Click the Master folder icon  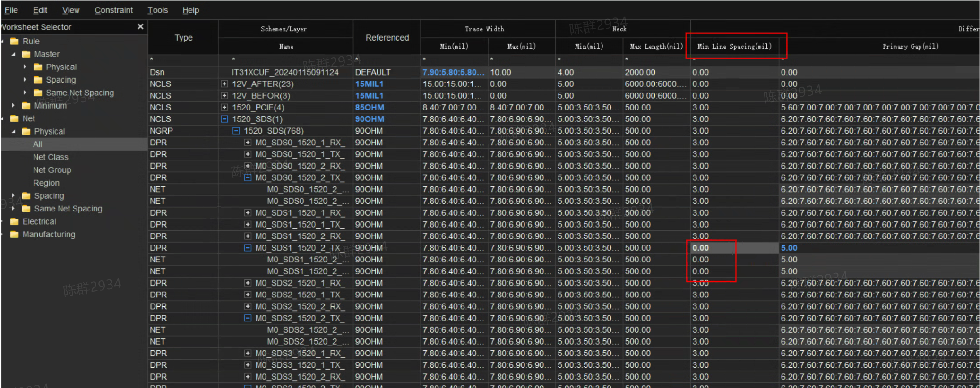pos(26,54)
